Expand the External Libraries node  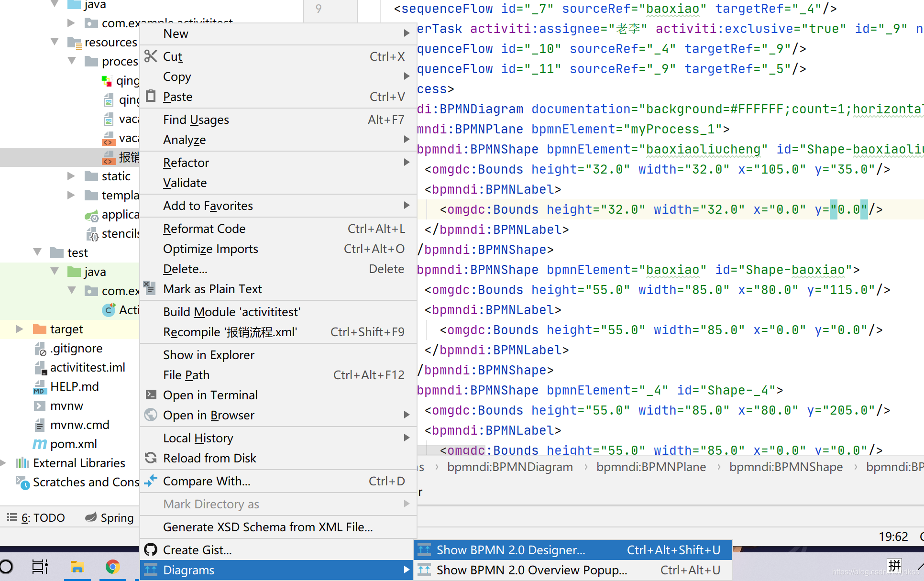click(x=3, y=463)
